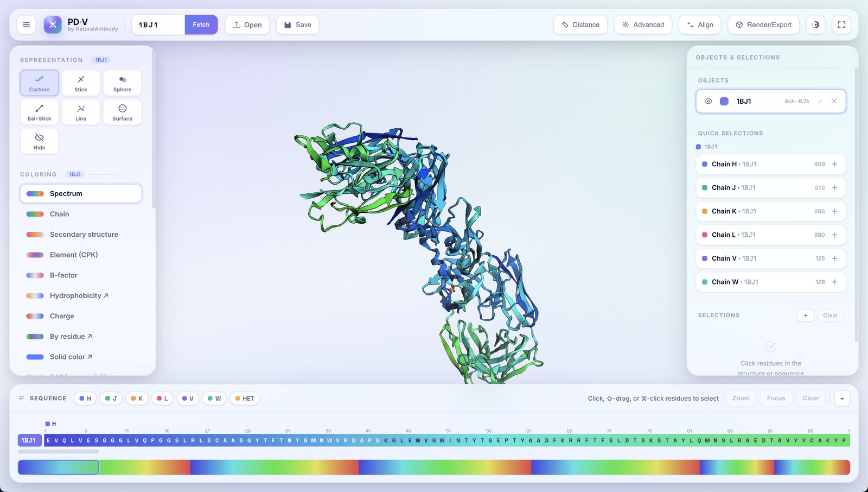This screenshot has width=868, height=492.
Task: Collapse the sequence panel with dropdown arrow
Action: pos(842,399)
